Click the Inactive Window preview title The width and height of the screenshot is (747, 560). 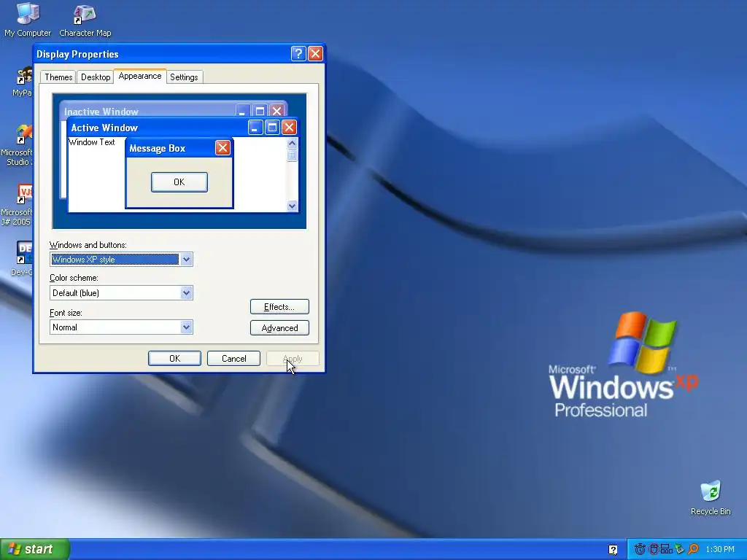pos(101,112)
